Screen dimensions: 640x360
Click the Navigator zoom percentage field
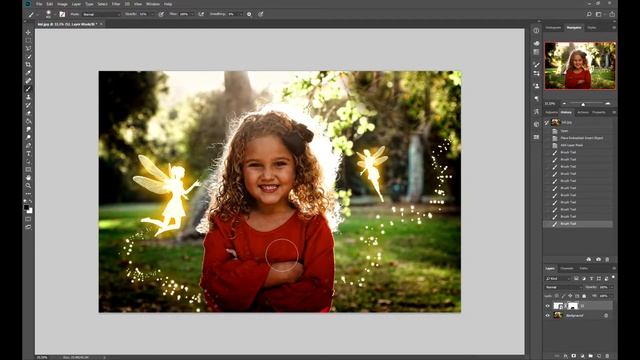click(x=550, y=104)
